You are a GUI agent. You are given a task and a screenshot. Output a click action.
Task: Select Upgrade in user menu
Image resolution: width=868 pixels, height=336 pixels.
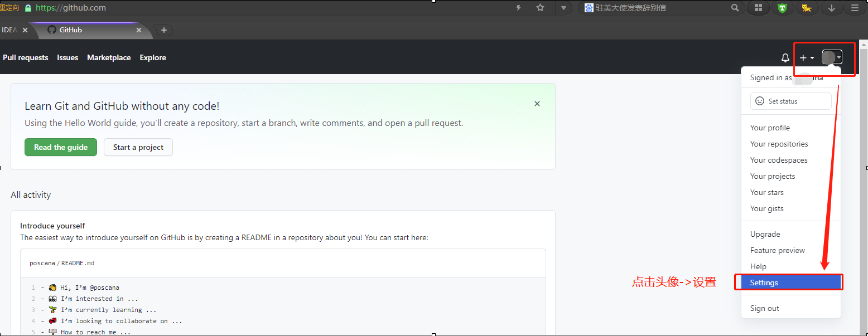tap(791, 234)
